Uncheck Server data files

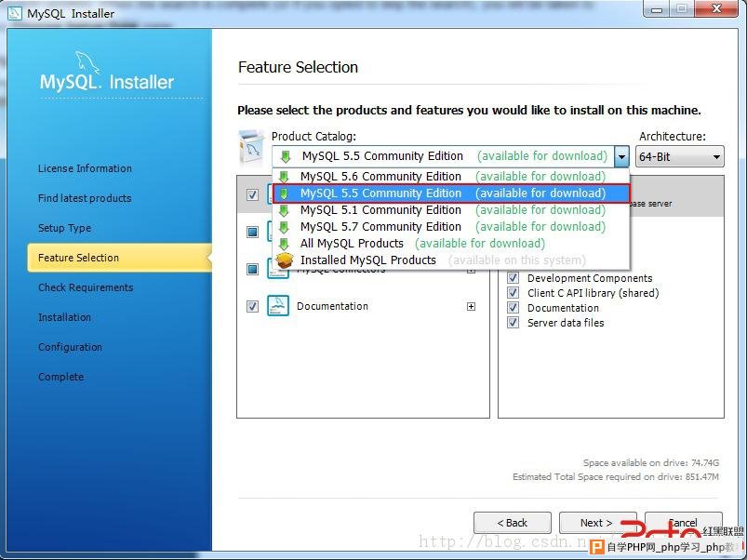(514, 323)
